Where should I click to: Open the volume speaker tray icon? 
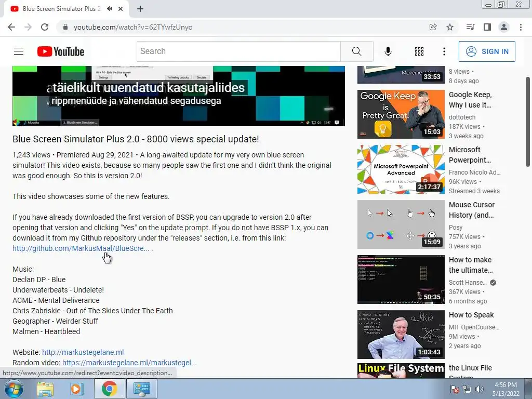tap(480, 389)
